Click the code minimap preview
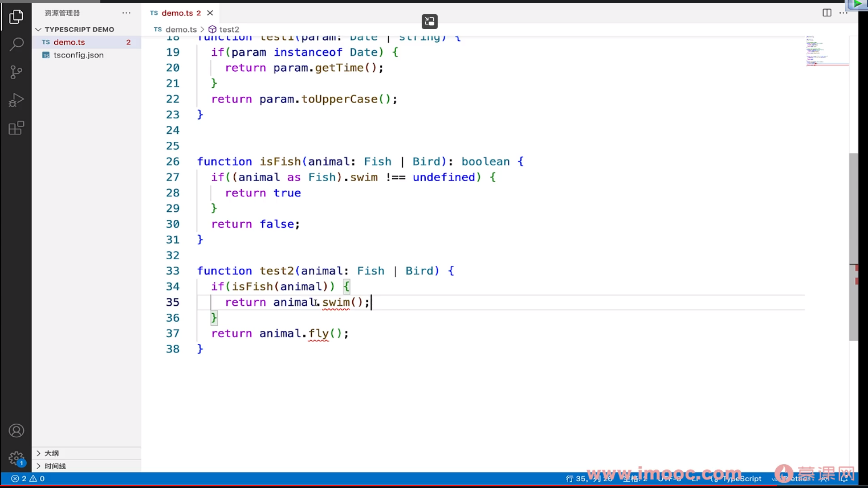 pos(826,51)
